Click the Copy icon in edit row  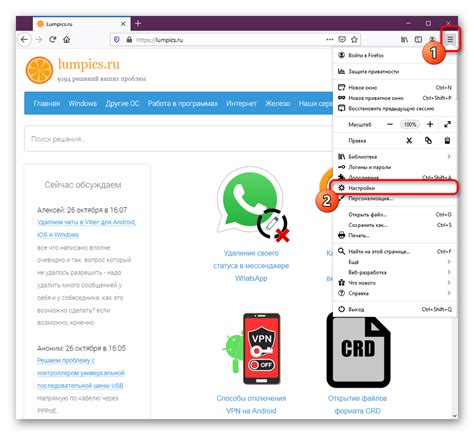coord(428,141)
